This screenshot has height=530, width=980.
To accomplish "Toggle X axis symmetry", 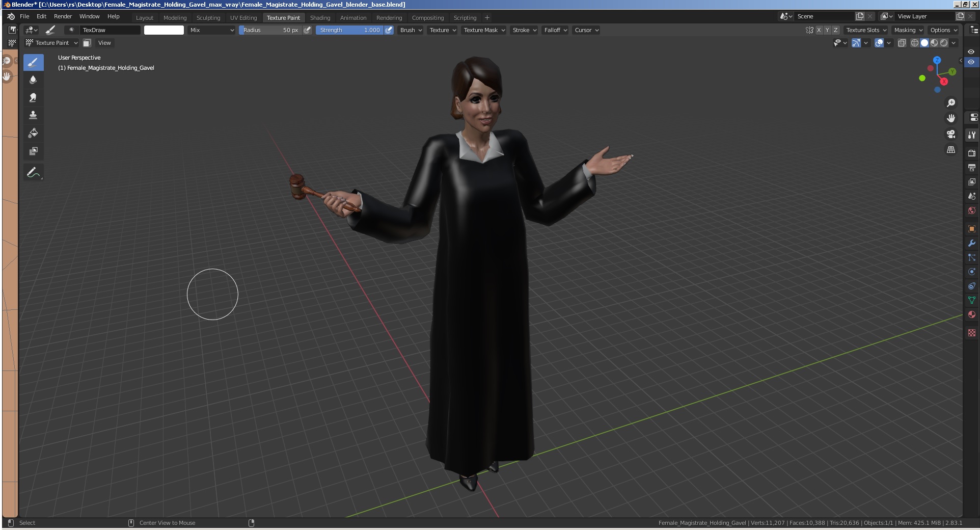I will (819, 30).
